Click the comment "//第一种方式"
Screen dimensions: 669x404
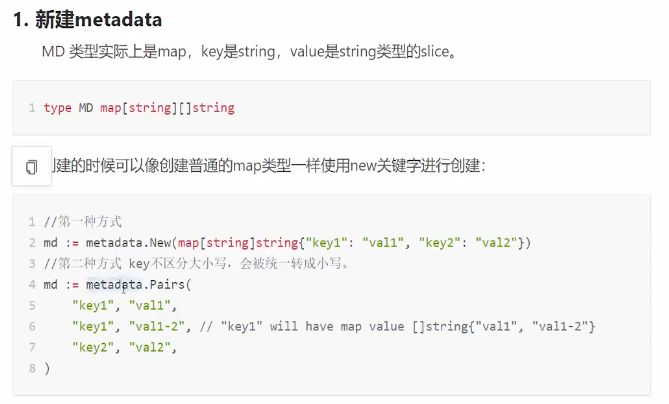(x=83, y=222)
